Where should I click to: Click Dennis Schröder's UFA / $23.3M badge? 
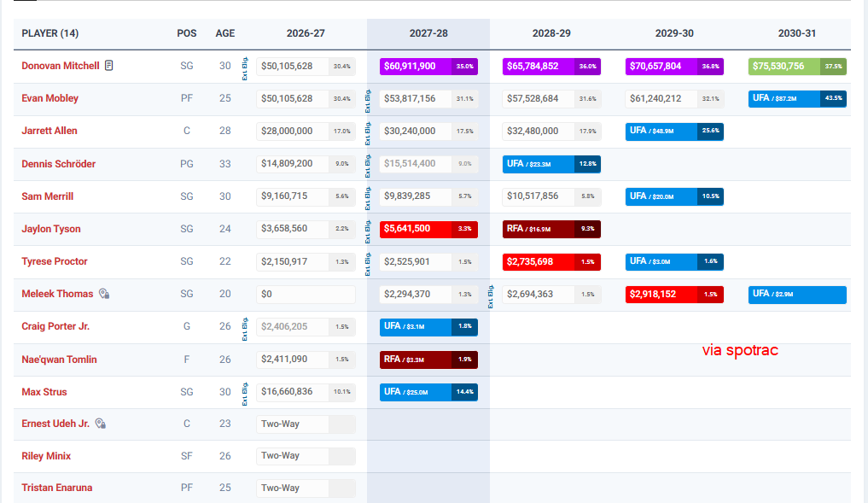click(551, 164)
